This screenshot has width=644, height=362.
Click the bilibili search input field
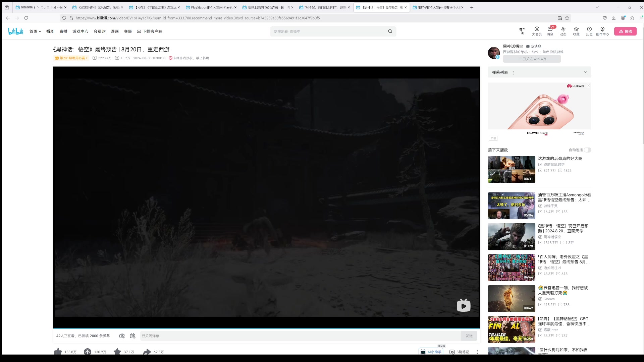(x=329, y=32)
